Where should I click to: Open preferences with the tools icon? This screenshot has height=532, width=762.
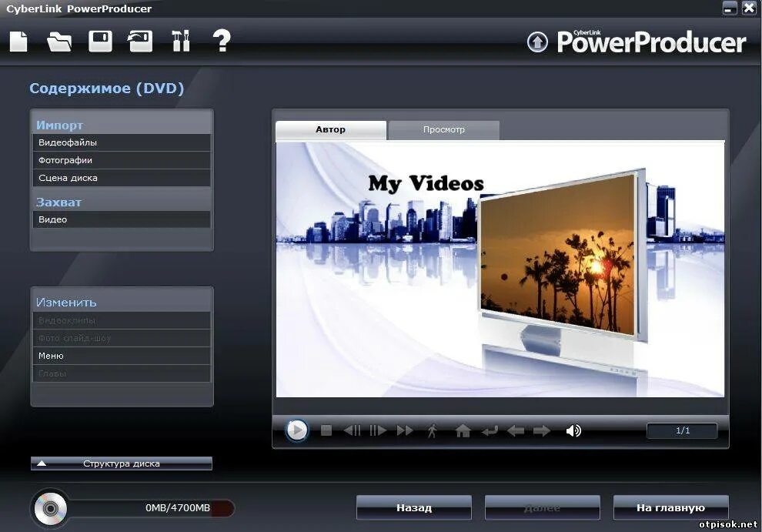click(181, 41)
